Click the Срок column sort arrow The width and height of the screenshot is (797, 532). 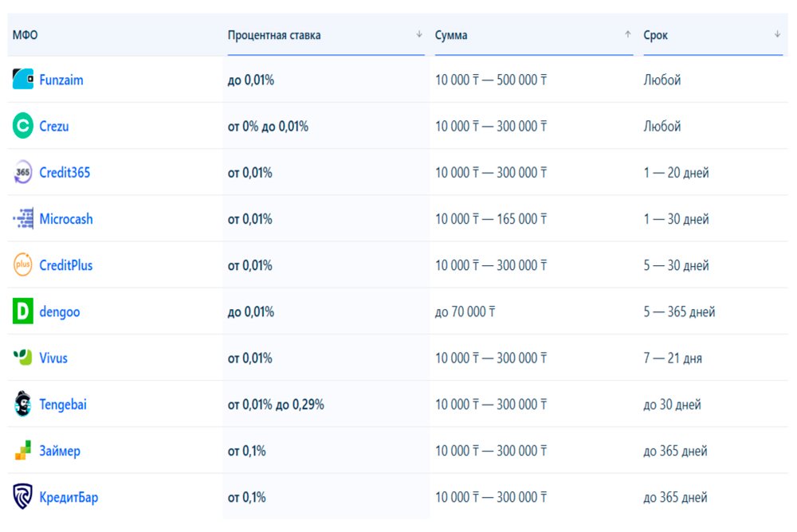[x=777, y=34]
